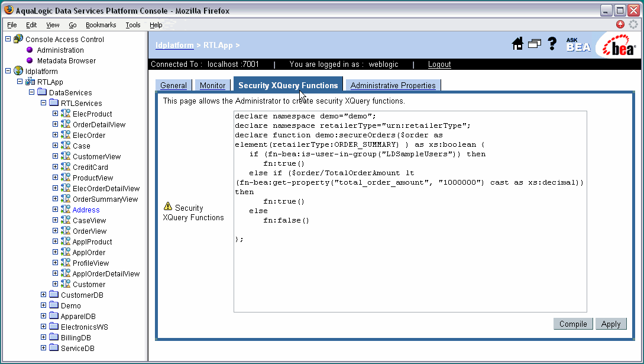Image resolution: width=644 pixels, height=364 pixels.
Task: Collapse the ldplatform tree node
Action: click(x=8, y=70)
